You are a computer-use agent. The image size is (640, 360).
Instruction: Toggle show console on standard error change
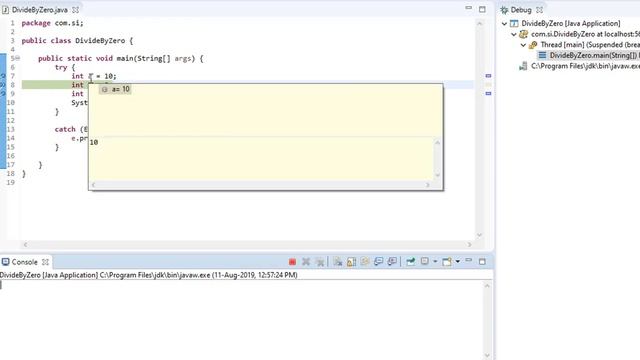392,262
